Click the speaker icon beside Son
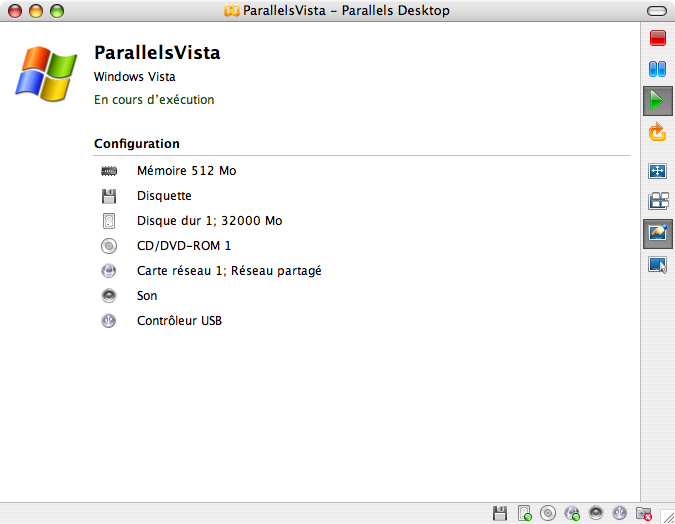The height and width of the screenshot is (524, 675). click(108, 296)
